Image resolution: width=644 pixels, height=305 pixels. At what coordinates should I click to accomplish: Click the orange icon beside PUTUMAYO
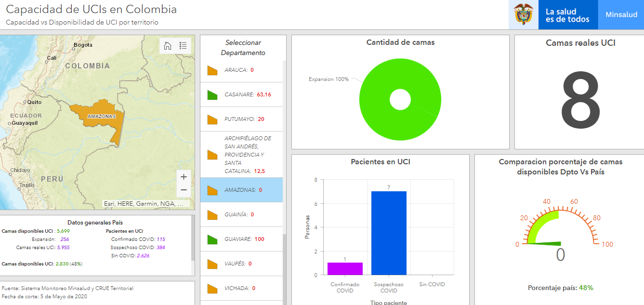coord(212,119)
